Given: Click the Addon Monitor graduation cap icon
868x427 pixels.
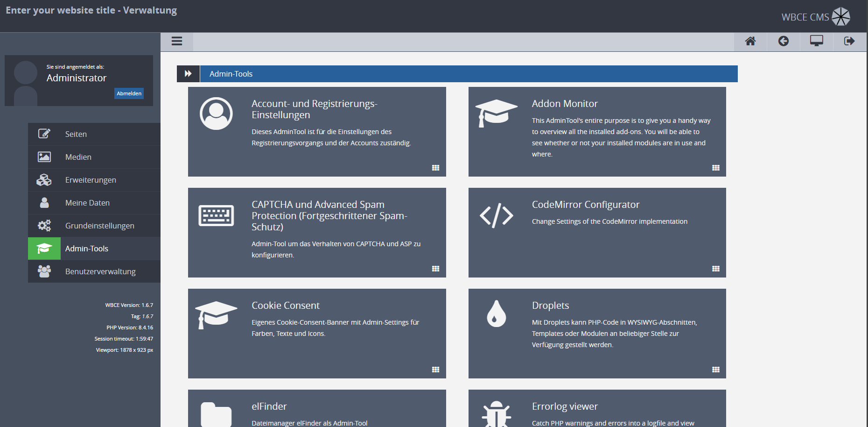Looking at the screenshot, I should point(497,113).
